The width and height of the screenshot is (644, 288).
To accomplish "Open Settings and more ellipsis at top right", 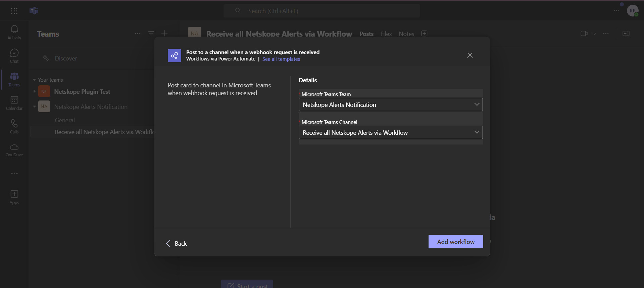I will click(616, 11).
